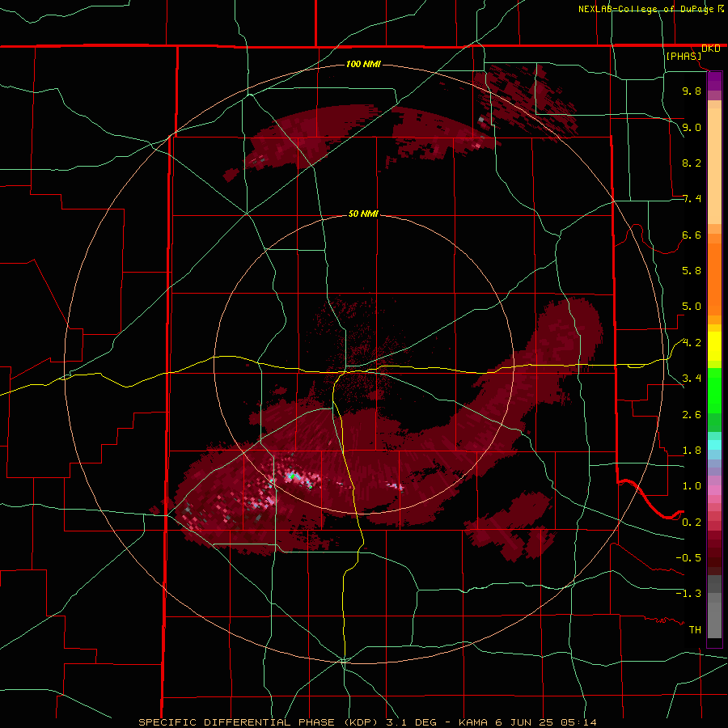
Task: Click the 4.2 value on the color scale
Action: pyautogui.click(x=692, y=343)
